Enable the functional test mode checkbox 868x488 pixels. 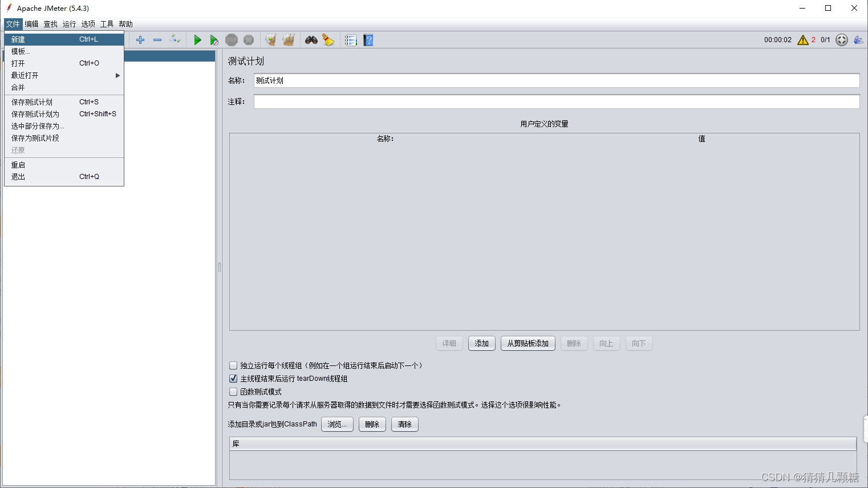(233, 392)
